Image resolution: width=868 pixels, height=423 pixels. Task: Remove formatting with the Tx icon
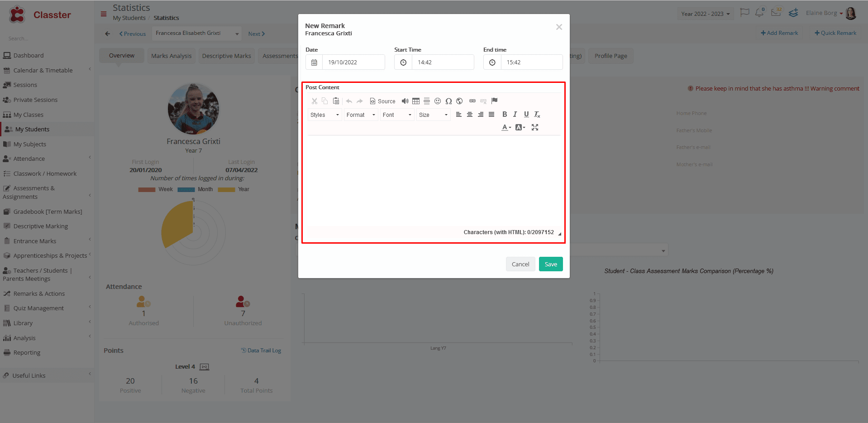tap(537, 115)
